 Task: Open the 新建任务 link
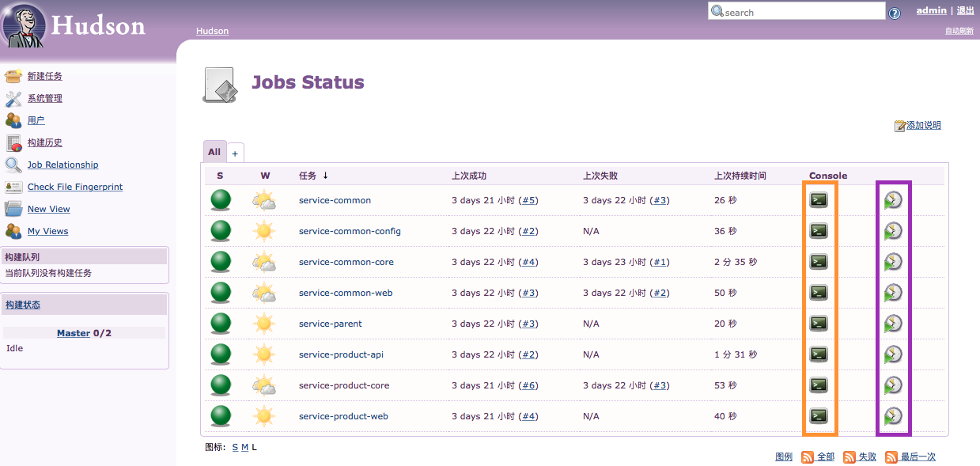tap(45, 76)
